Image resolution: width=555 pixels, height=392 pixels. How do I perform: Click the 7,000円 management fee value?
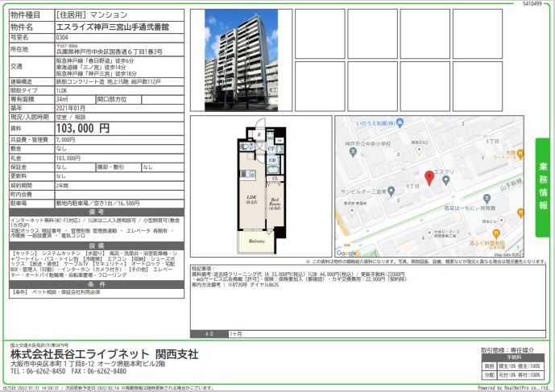pos(65,140)
